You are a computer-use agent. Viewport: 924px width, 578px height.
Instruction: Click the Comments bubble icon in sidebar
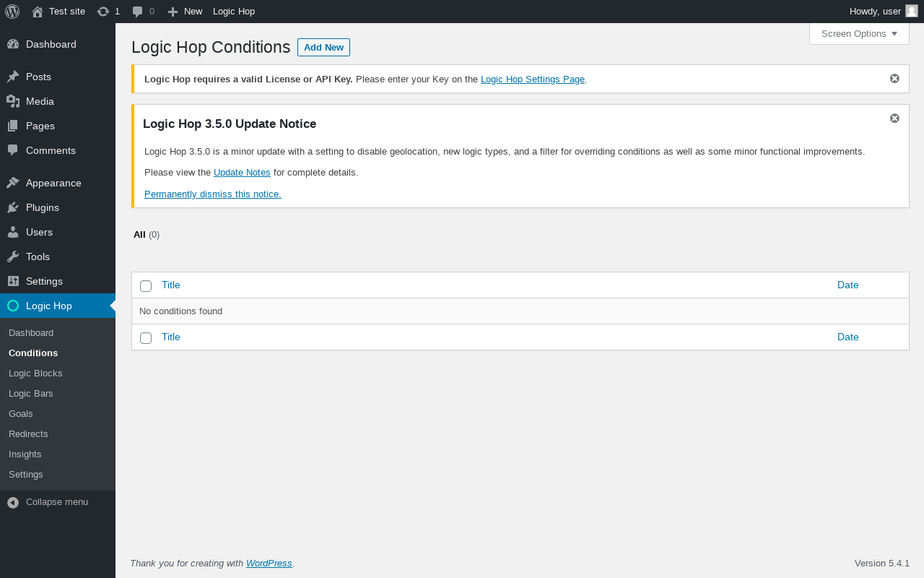click(13, 150)
